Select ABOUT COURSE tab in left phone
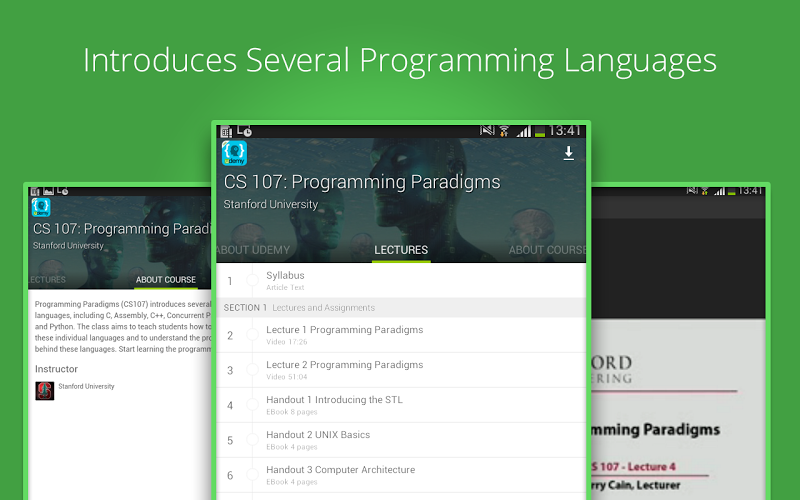Image resolution: width=800 pixels, height=500 pixels. click(166, 280)
